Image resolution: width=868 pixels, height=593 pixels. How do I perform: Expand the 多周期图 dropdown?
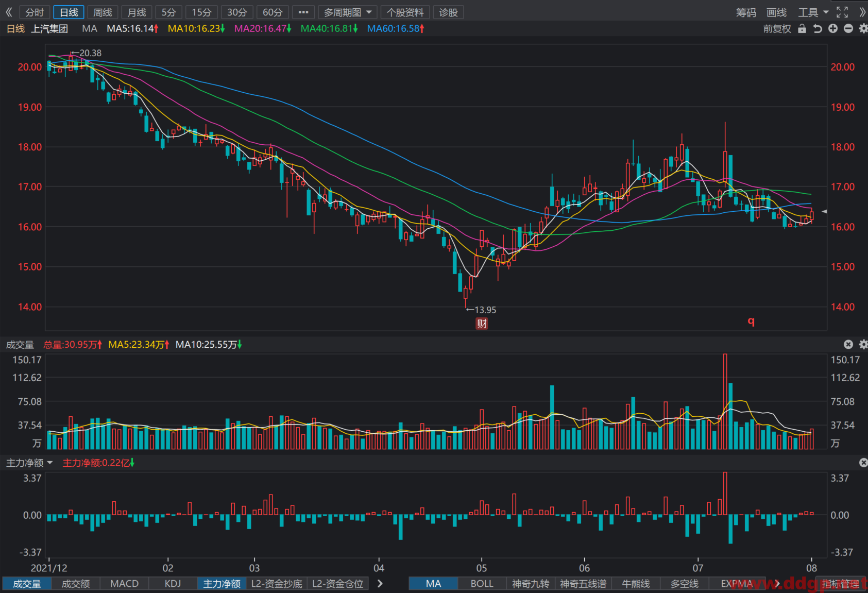coord(348,12)
